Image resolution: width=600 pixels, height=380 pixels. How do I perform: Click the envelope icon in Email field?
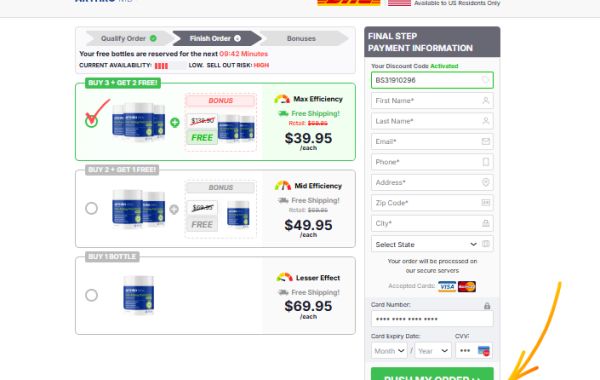point(485,142)
